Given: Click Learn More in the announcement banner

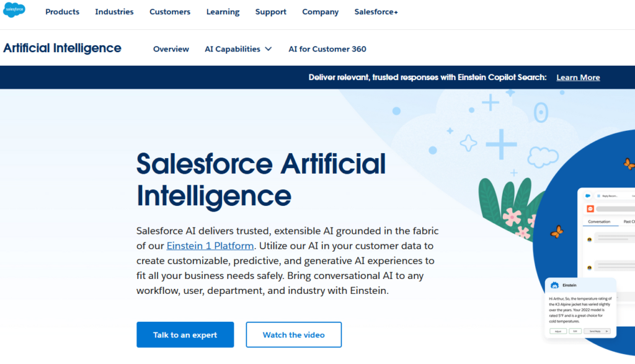Looking at the screenshot, I should coord(578,78).
